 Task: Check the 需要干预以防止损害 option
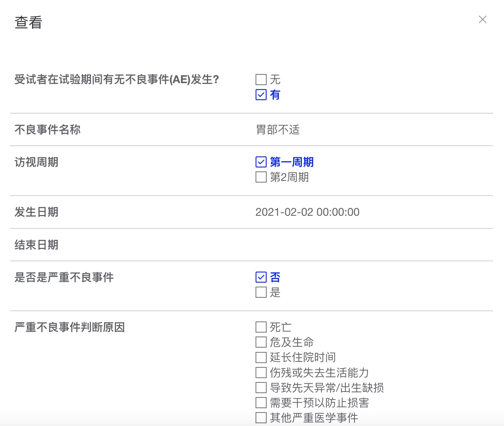261,403
